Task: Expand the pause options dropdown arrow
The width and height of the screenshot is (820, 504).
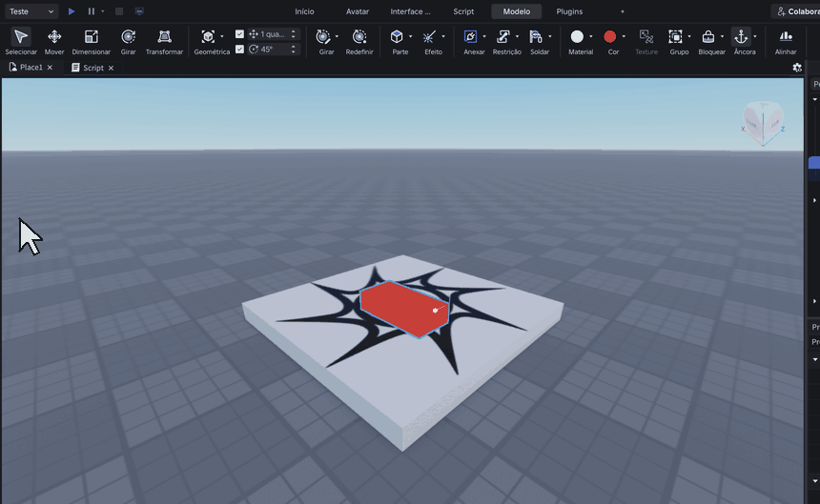Action: (x=103, y=11)
